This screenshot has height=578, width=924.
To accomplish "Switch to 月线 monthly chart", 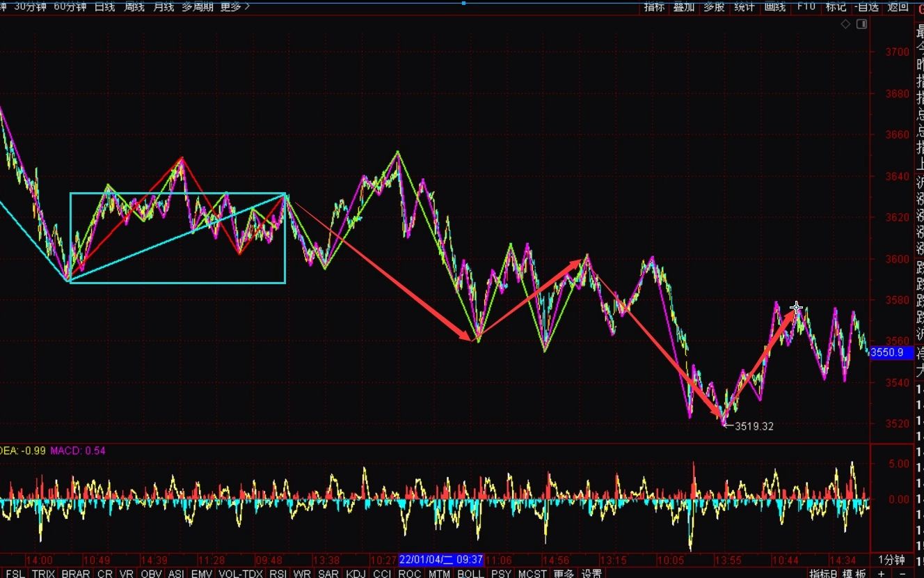I will coord(164,6).
